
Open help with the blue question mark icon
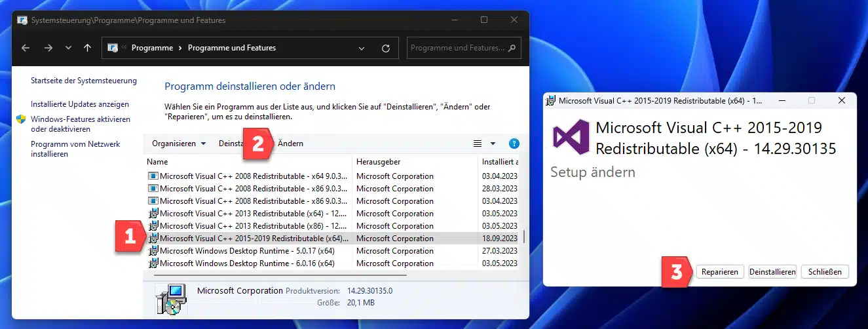[x=514, y=144]
